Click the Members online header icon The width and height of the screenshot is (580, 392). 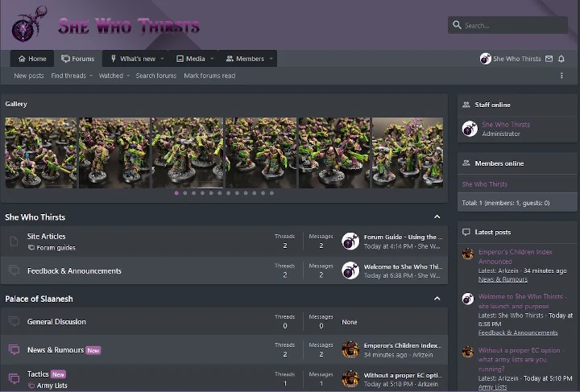[466, 163]
